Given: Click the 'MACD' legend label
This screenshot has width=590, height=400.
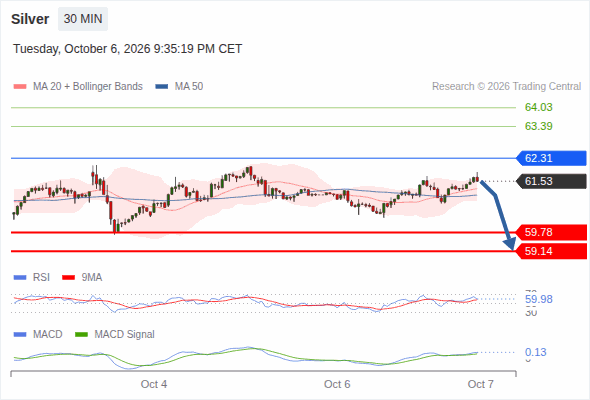Looking at the screenshot, I should 47,334.
